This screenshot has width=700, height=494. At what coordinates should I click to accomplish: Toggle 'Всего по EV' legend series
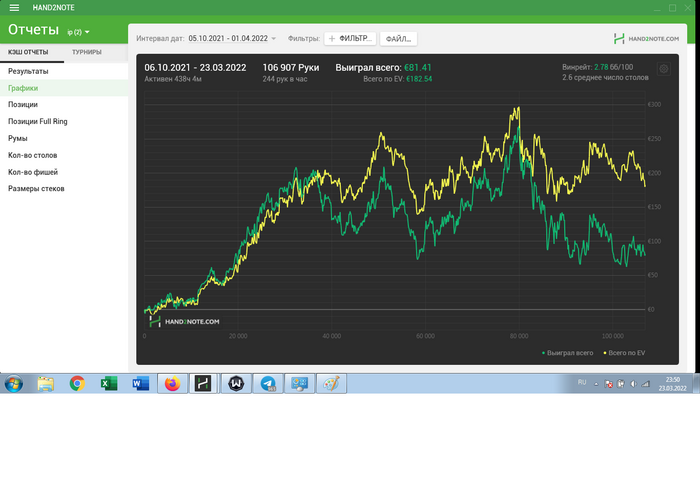tap(625, 353)
